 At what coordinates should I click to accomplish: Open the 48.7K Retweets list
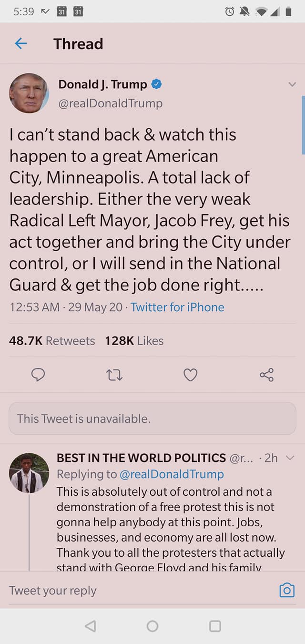click(52, 341)
